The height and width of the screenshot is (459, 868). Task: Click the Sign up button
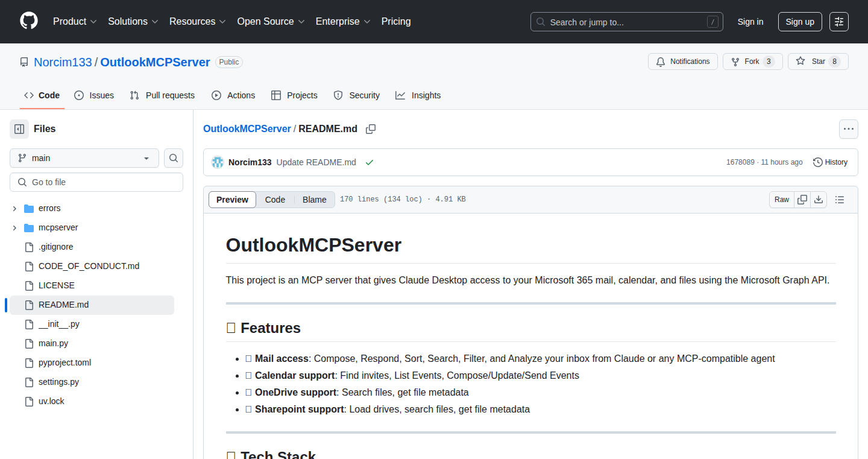[x=800, y=22]
